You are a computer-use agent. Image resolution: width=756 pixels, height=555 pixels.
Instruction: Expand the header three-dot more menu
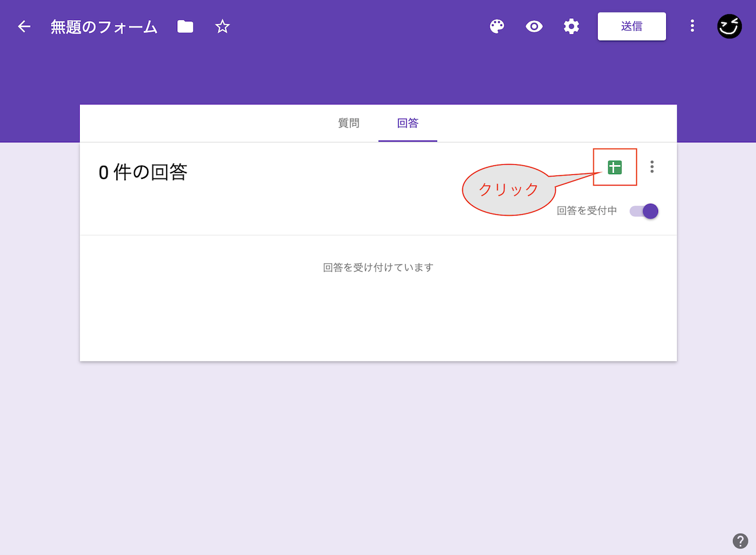(x=692, y=27)
